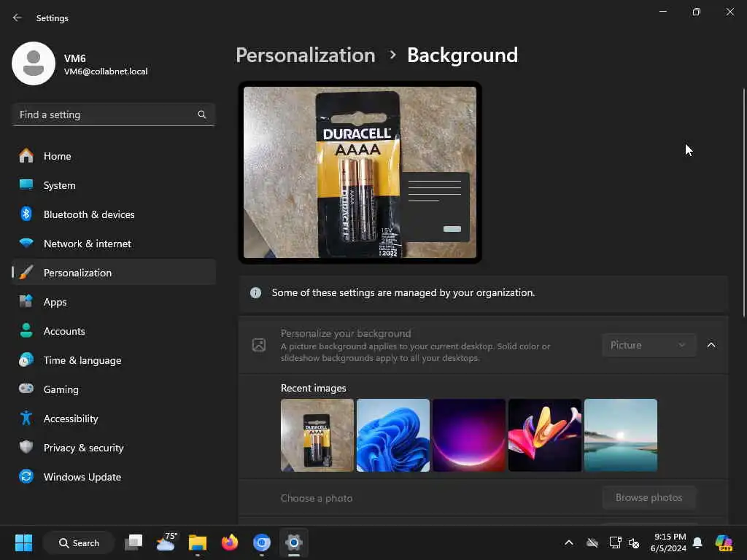
Task: Open the Windows Start button
Action: click(23, 542)
